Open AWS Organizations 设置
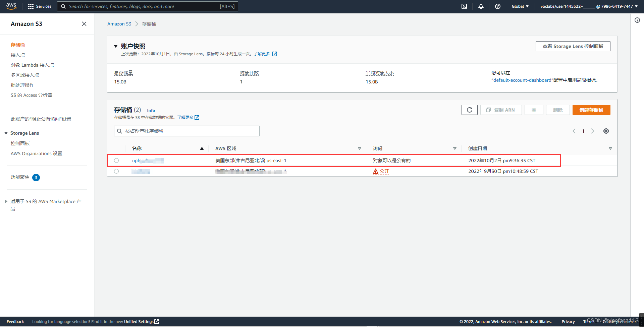The width and height of the screenshot is (644, 327). click(x=37, y=153)
